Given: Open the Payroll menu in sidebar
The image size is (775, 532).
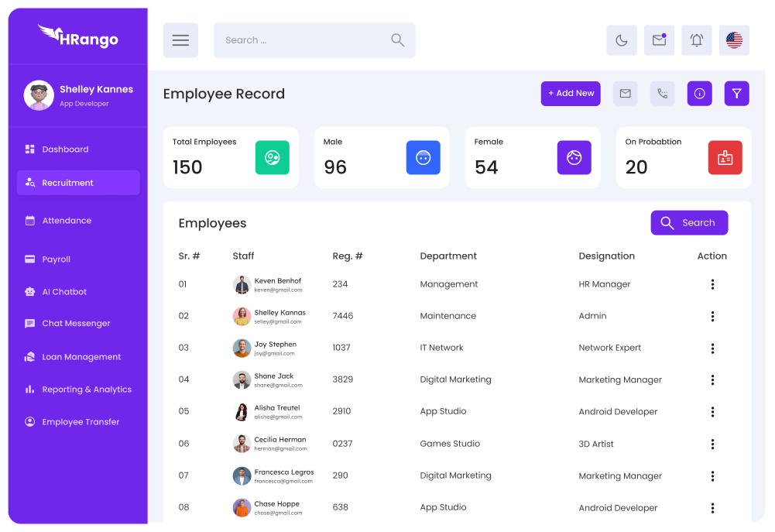Looking at the screenshot, I should coord(57,259).
